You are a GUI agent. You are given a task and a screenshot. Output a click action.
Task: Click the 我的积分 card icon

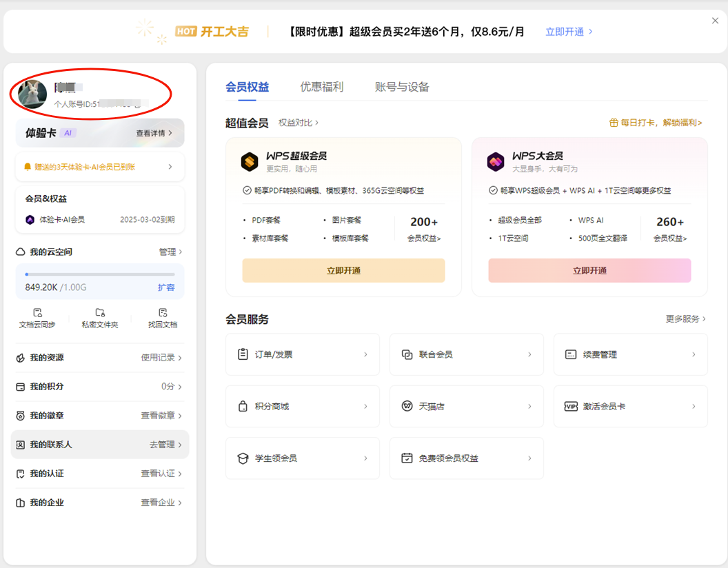click(21, 387)
